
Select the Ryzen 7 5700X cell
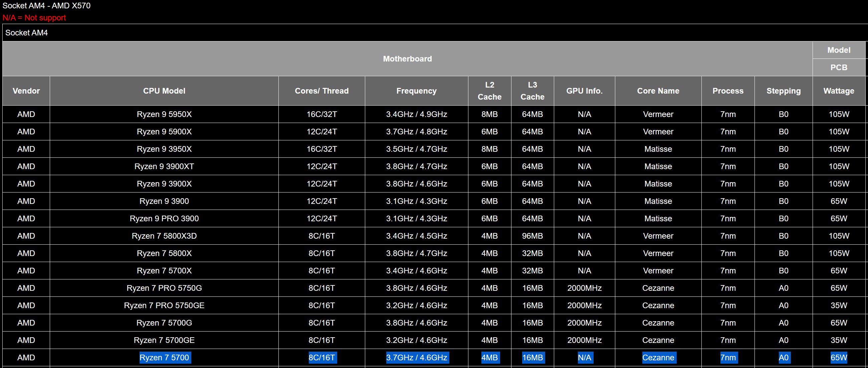164,270
